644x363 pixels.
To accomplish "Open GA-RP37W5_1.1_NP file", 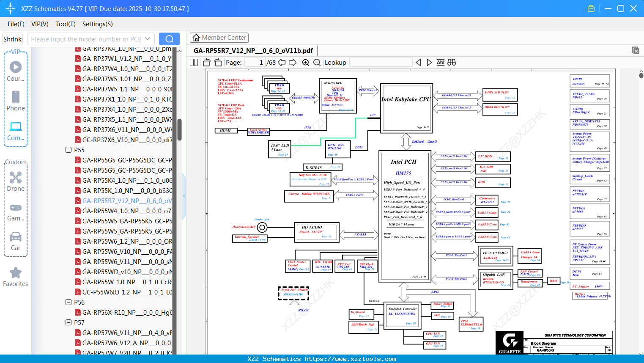I will click(123, 89).
